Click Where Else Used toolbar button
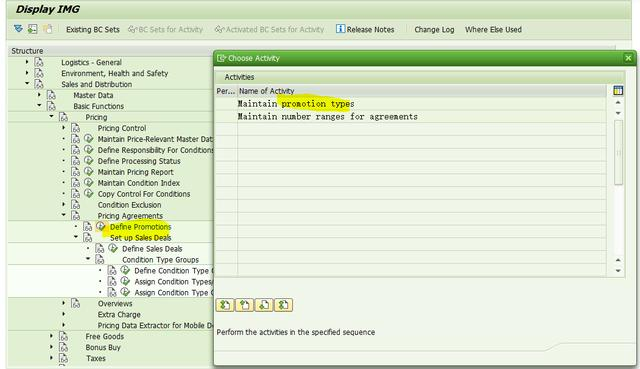640x369 pixels. tap(493, 29)
